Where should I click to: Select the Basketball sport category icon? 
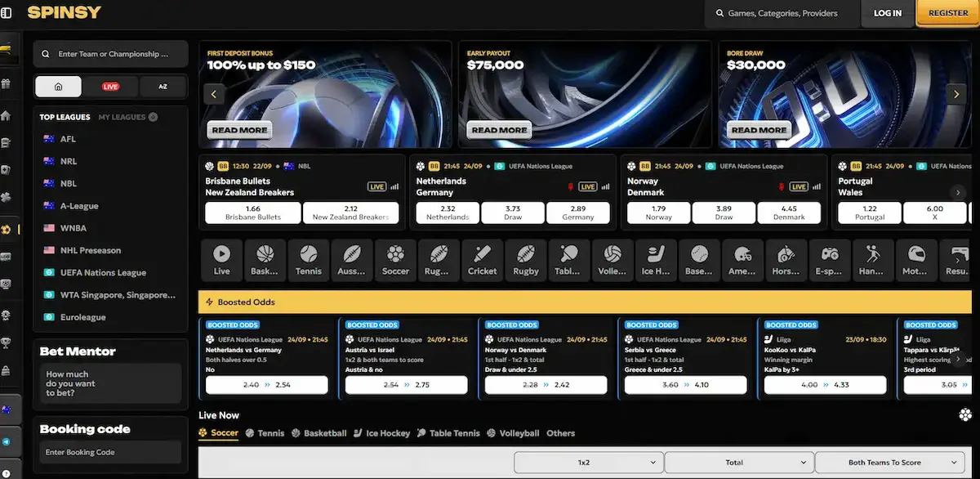pyautogui.click(x=265, y=260)
